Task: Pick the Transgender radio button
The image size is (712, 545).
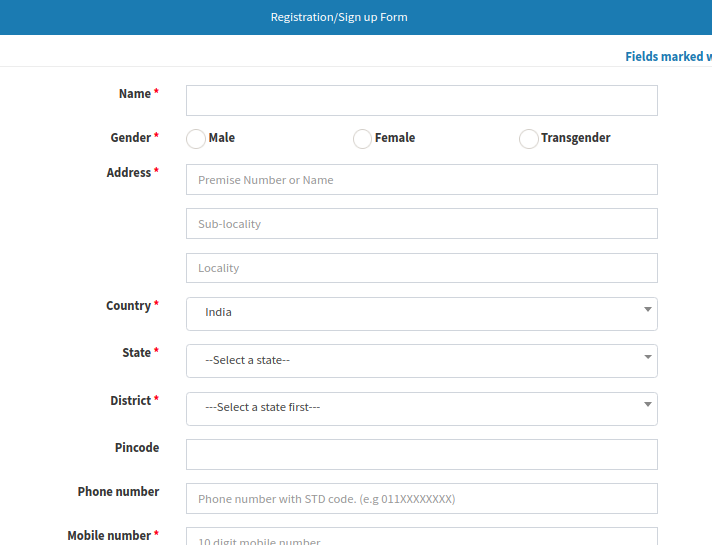Action: tap(529, 139)
